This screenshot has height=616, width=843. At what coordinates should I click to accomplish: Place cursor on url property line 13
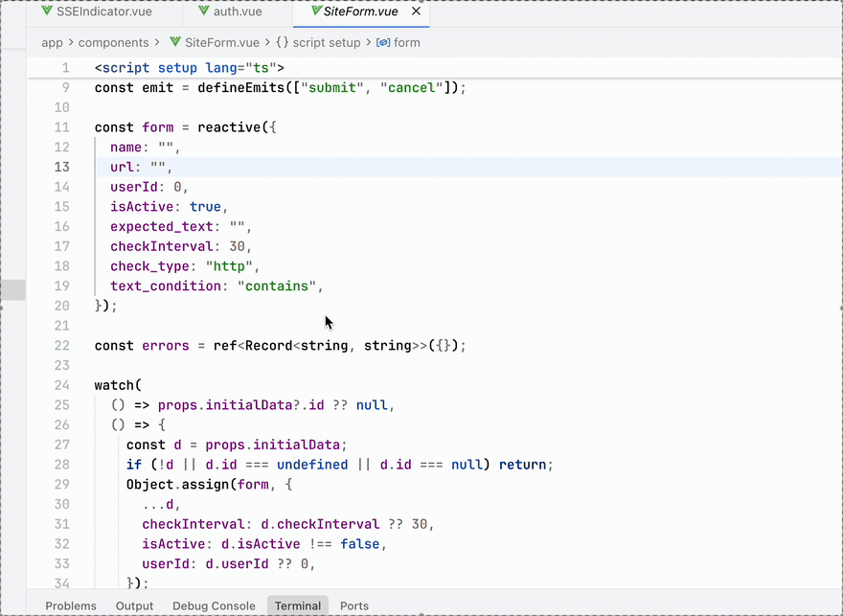pyautogui.click(x=122, y=167)
